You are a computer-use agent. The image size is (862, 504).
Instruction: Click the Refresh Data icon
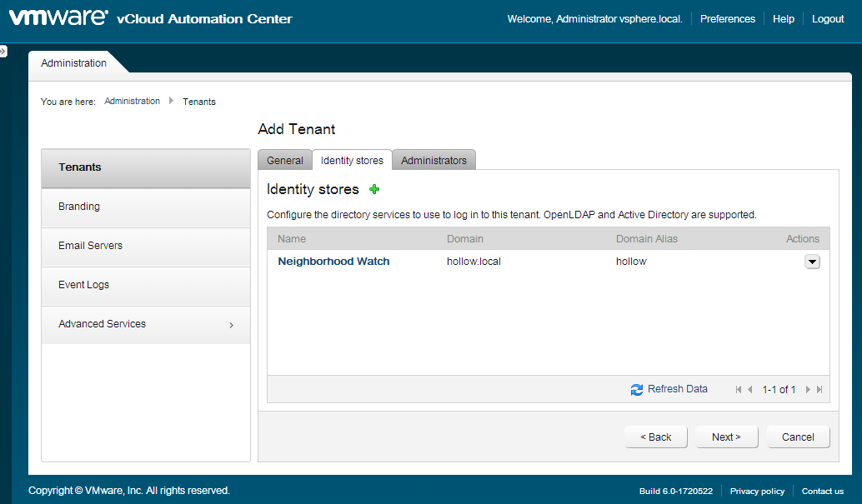637,389
